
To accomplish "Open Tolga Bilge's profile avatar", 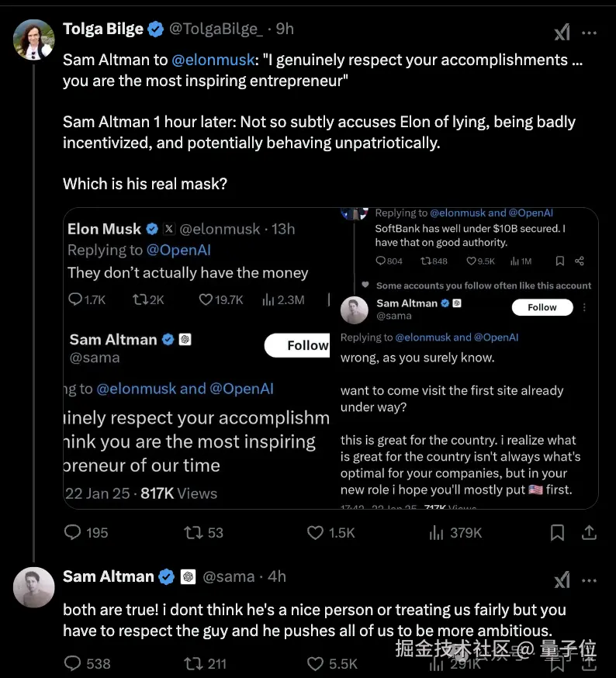I will point(34,40).
